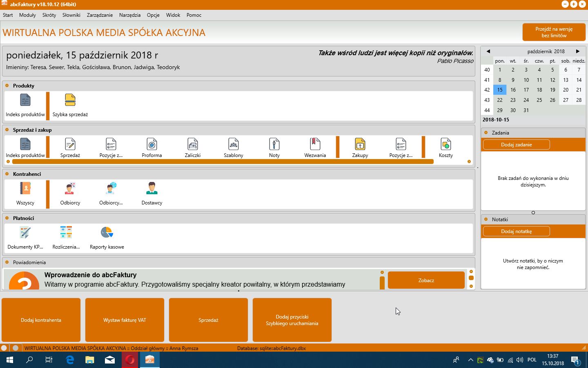Open the Zakupy purchases icon
The width and height of the screenshot is (588, 368).
tap(360, 148)
